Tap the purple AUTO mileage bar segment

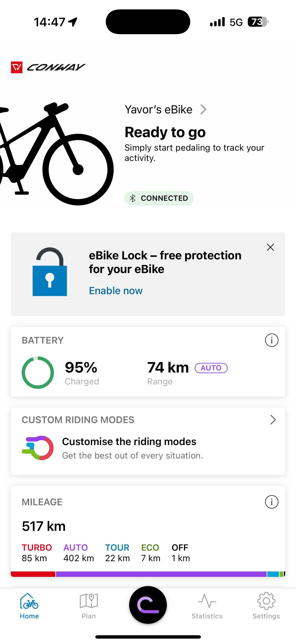[161, 574]
